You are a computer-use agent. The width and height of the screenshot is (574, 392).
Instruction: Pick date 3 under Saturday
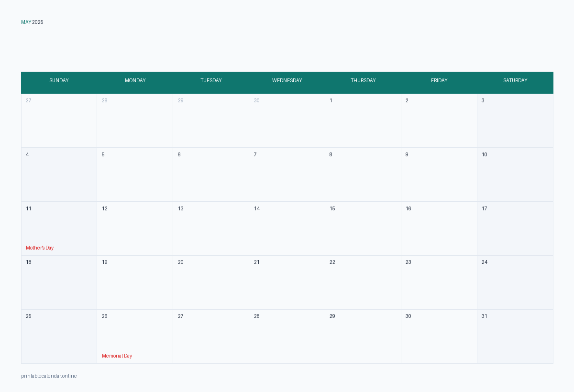point(483,101)
